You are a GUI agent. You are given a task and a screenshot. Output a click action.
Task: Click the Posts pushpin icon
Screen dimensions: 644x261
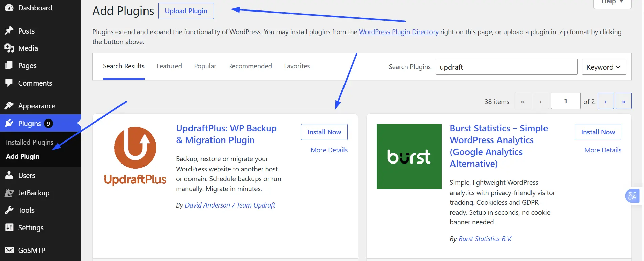click(x=9, y=31)
